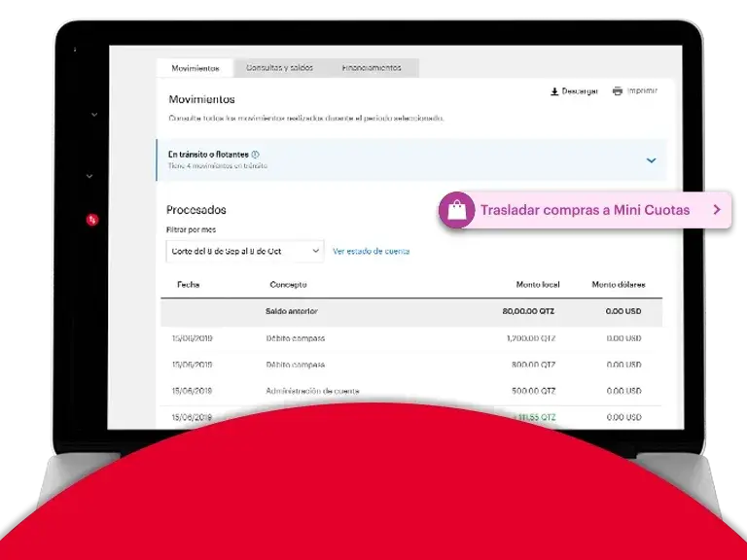This screenshot has width=747, height=560.
Task: Click the red transfer icon in sidebar
Action: 92,220
